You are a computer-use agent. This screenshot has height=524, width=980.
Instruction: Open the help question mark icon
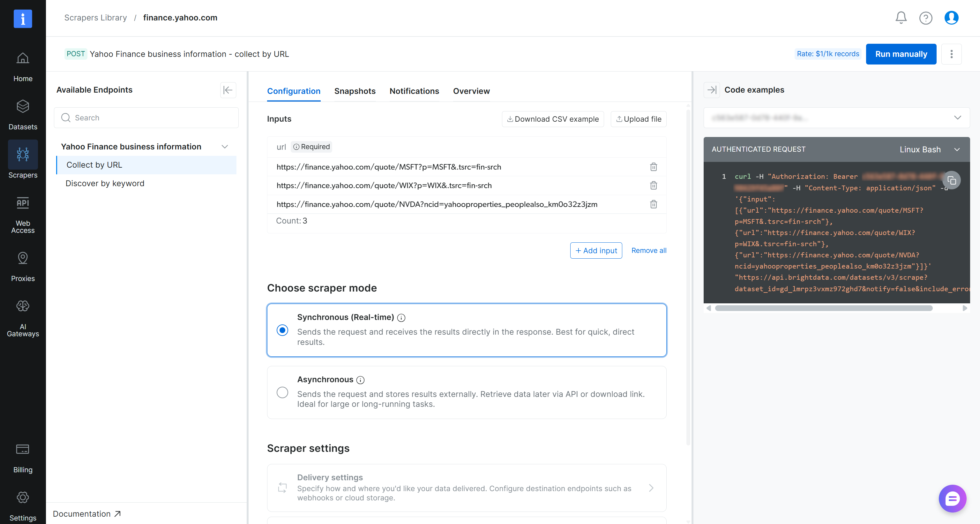click(x=926, y=18)
